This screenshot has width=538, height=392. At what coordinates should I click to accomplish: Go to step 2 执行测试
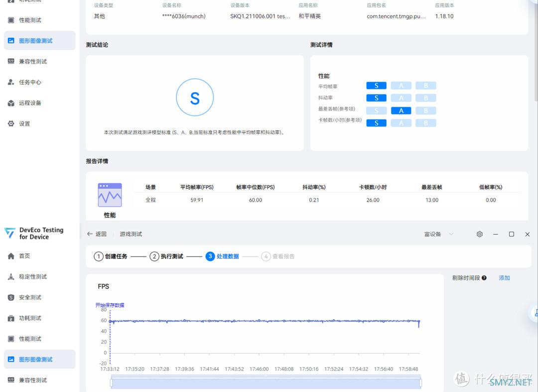166,256
